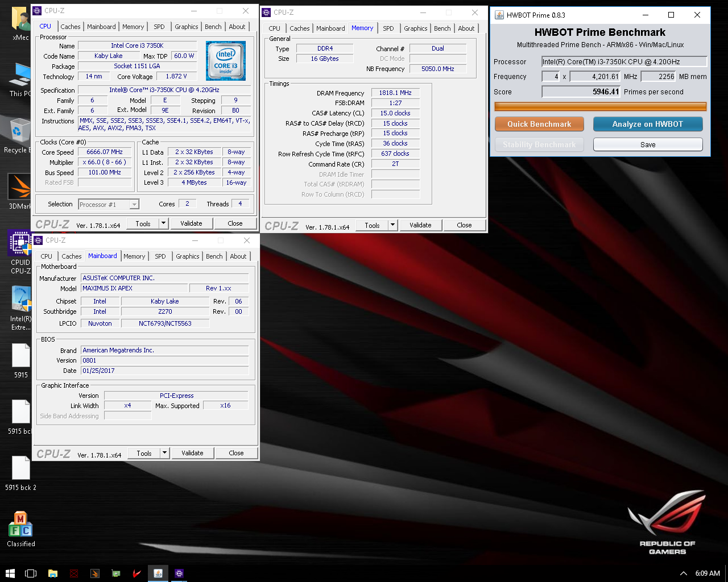This screenshot has height=582, width=728.
Task: Select the This PC desktop icon
Action: [x=20, y=80]
